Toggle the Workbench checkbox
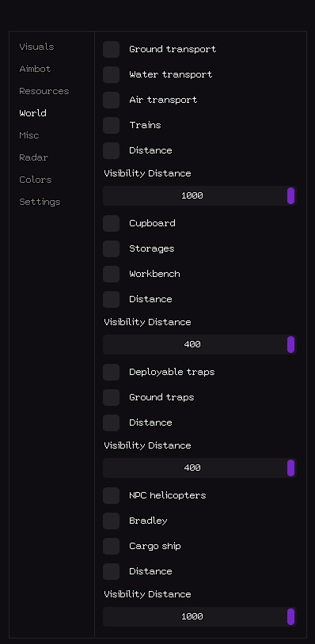Image resolution: width=315 pixels, height=644 pixels. [112, 275]
